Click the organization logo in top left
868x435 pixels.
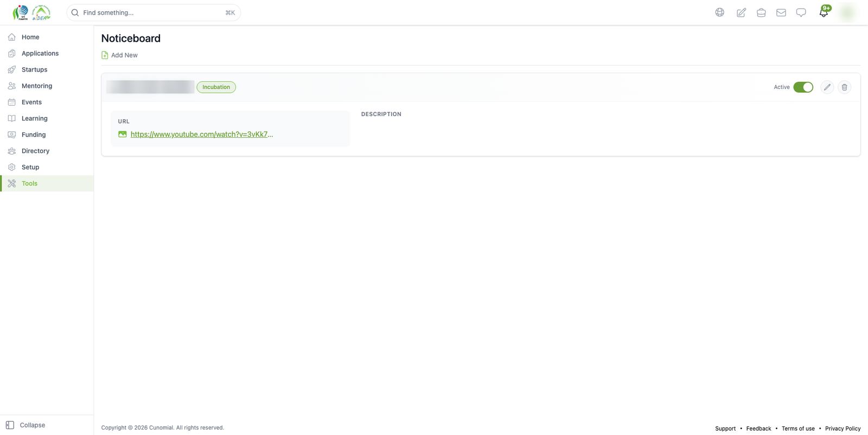(x=31, y=12)
